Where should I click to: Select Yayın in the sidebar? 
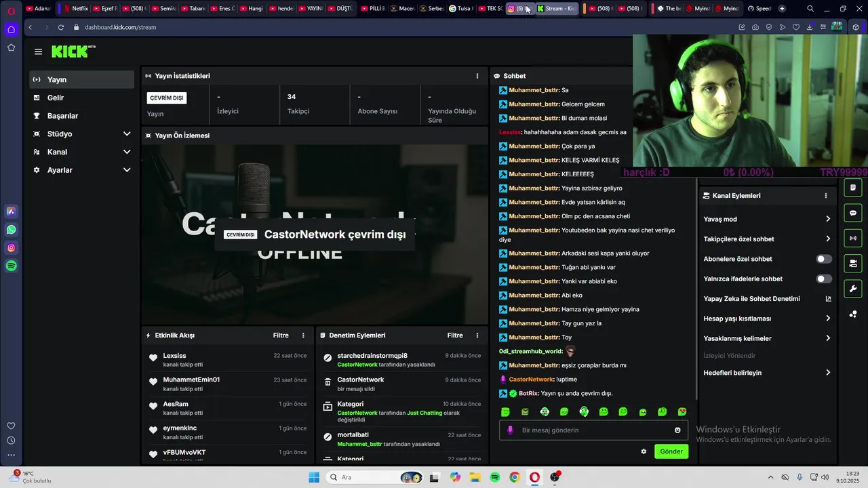[x=82, y=79]
